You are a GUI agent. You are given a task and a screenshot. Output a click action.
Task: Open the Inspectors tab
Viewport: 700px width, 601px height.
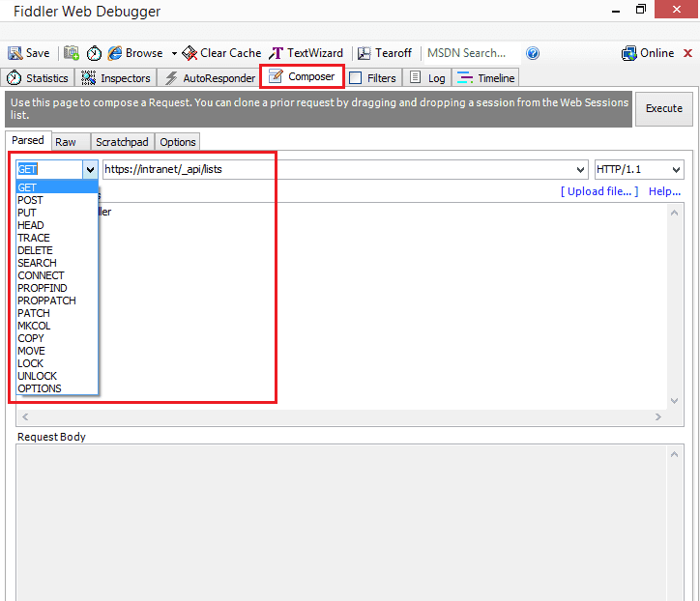coord(116,78)
